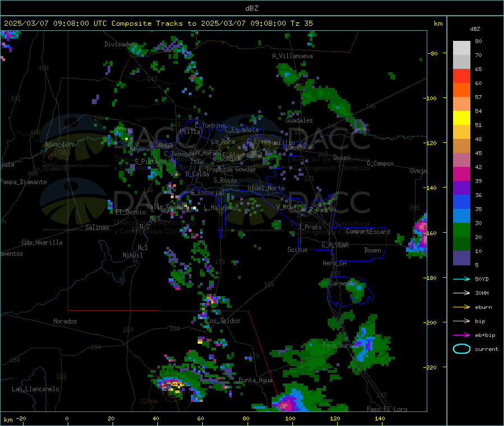Click the 'G_ALVEAR' map label
504x426 pixels.
coord(335,245)
